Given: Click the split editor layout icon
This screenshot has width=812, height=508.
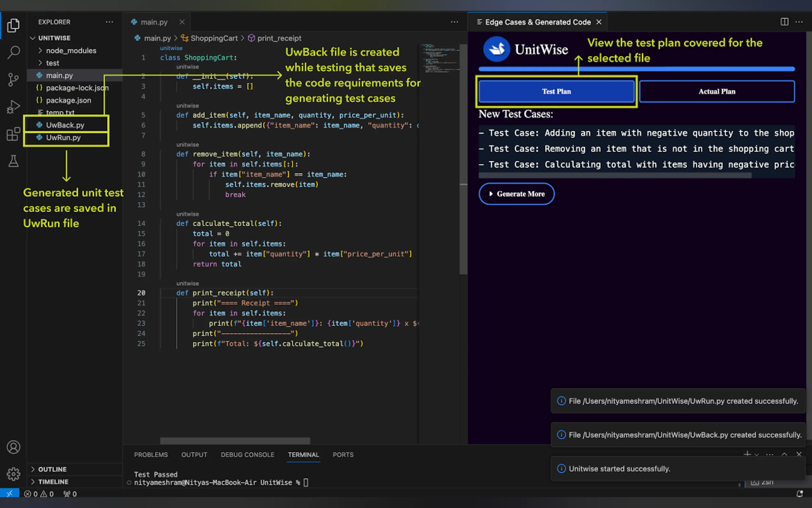Looking at the screenshot, I should (x=784, y=22).
